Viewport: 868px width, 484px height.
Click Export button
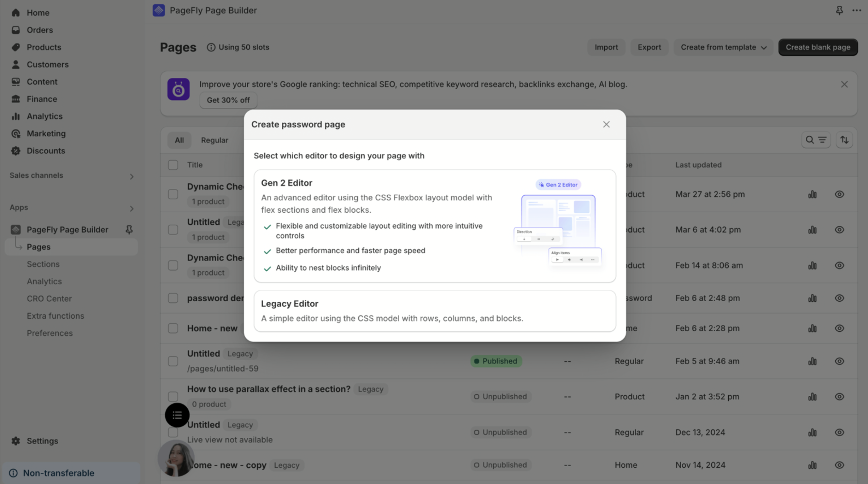[649, 47]
